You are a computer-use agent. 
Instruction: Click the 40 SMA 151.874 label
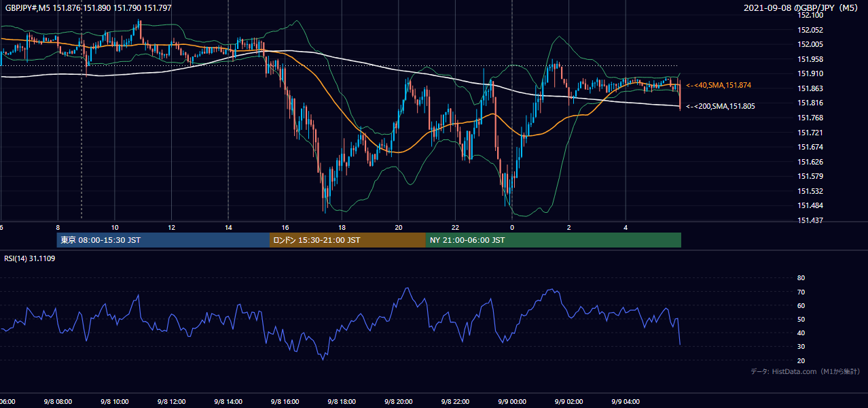pyautogui.click(x=719, y=85)
